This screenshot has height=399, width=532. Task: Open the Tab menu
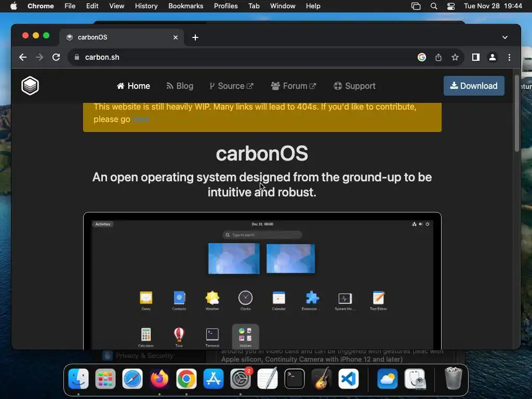(254, 6)
